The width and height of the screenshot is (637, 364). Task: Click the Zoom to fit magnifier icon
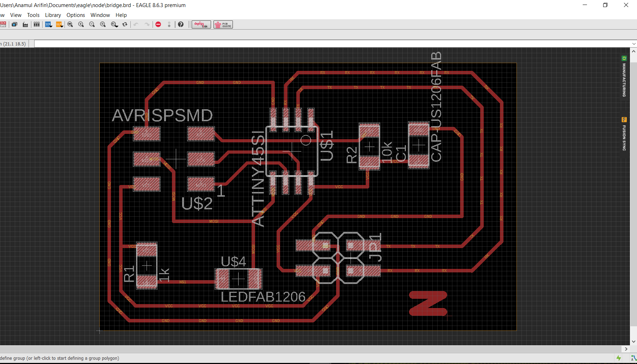click(x=70, y=24)
